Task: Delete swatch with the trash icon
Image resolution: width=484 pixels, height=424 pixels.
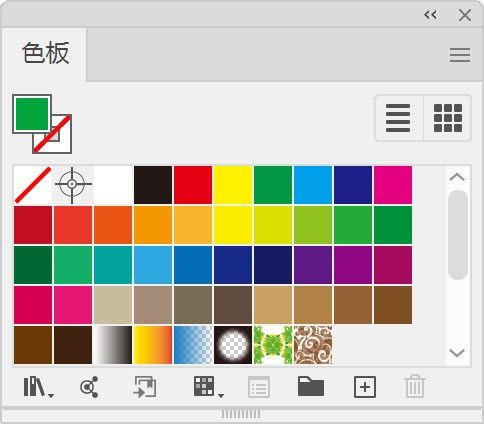Action: click(415, 387)
